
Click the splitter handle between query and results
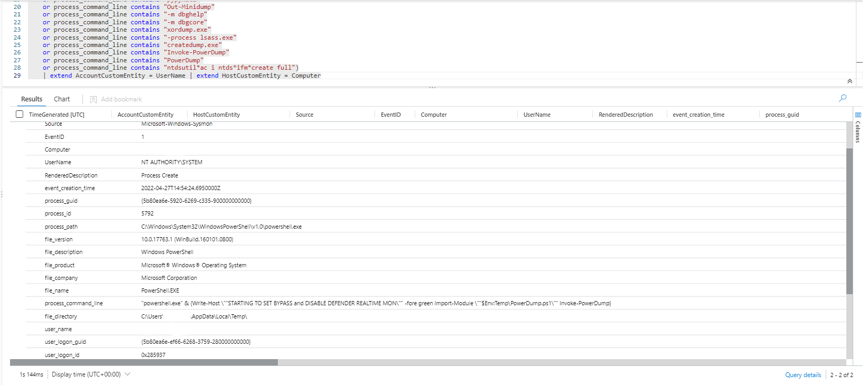432,87
